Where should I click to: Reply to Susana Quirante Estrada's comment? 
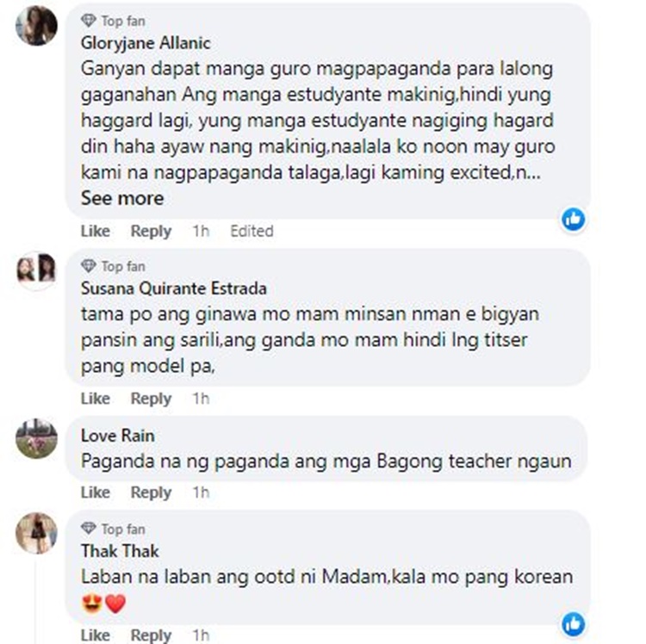[151, 399]
